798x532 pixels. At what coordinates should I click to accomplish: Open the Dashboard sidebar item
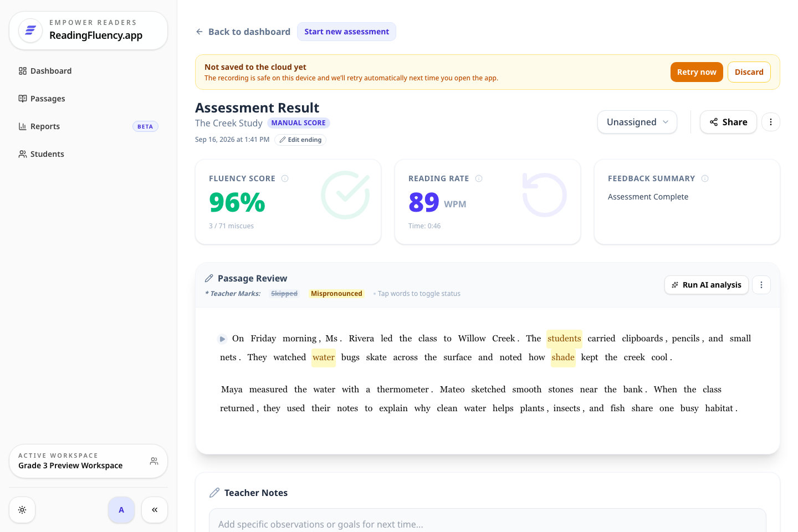89,71
